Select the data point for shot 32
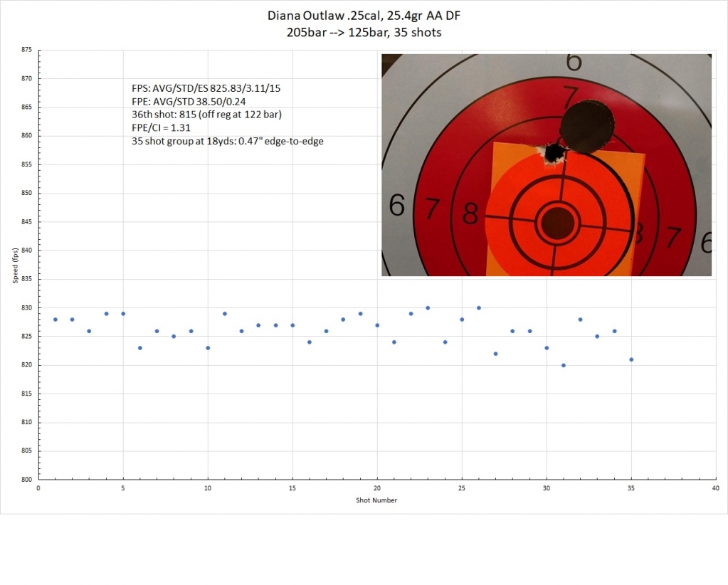 581,320
